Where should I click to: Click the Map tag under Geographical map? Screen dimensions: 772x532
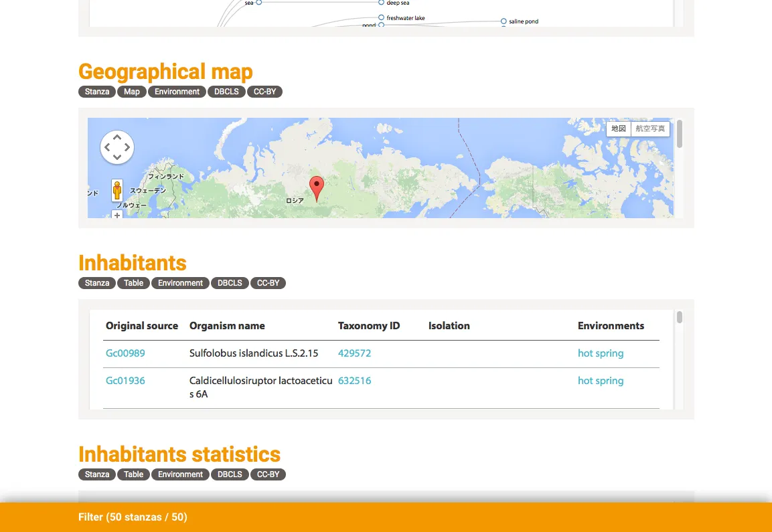pyautogui.click(x=131, y=92)
